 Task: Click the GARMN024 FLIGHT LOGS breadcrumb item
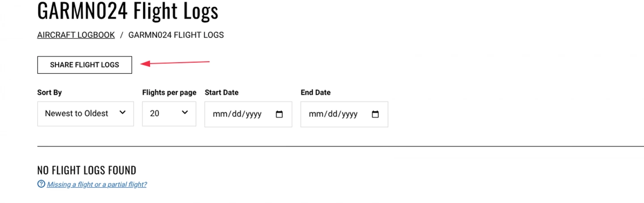pos(176,35)
